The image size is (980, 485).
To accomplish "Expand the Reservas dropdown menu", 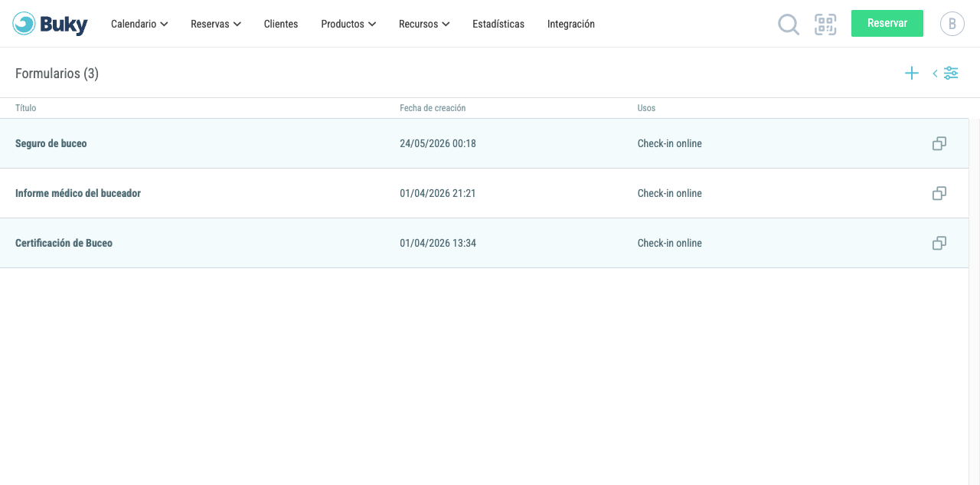I will pos(216,24).
